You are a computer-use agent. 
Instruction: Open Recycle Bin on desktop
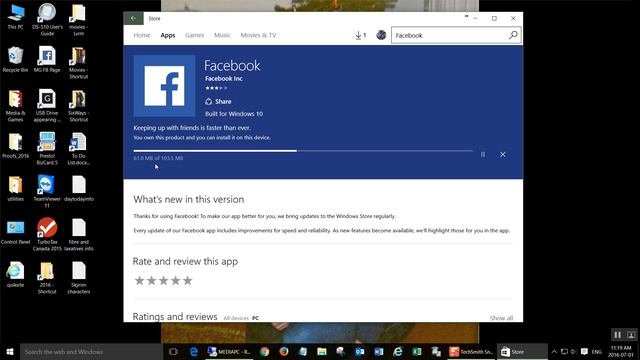click(16, 60)
